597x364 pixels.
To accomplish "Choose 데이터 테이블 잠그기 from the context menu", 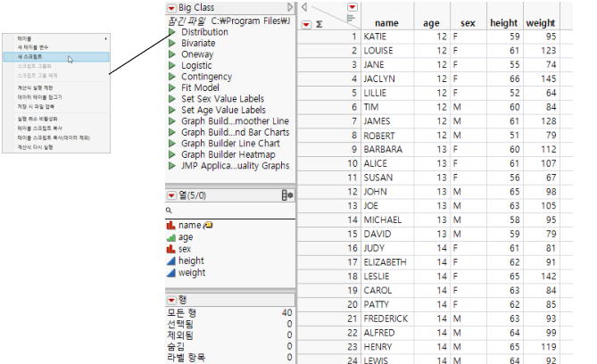I will [x=56, y=97].
